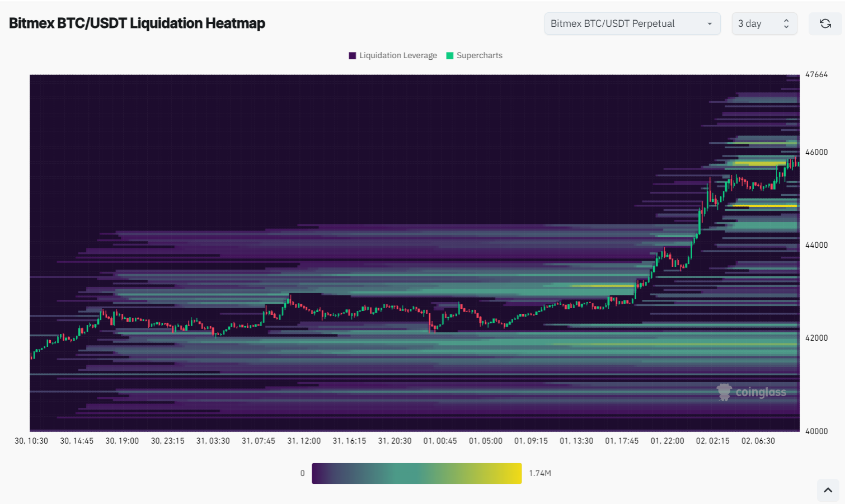The width and height of the screenshot is (845, 504).
Task: Click the 02, 02:15 time axis label
Action: tap(712, 441)
